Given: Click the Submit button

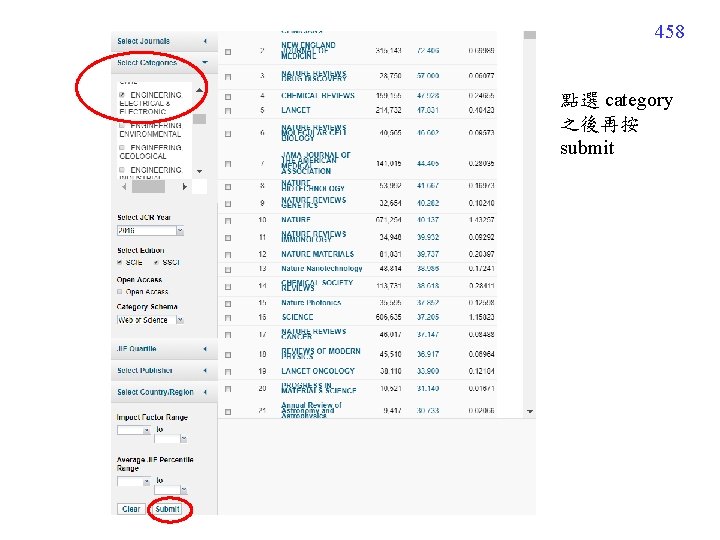Looking at the screenshot, I should coord(167,509).
